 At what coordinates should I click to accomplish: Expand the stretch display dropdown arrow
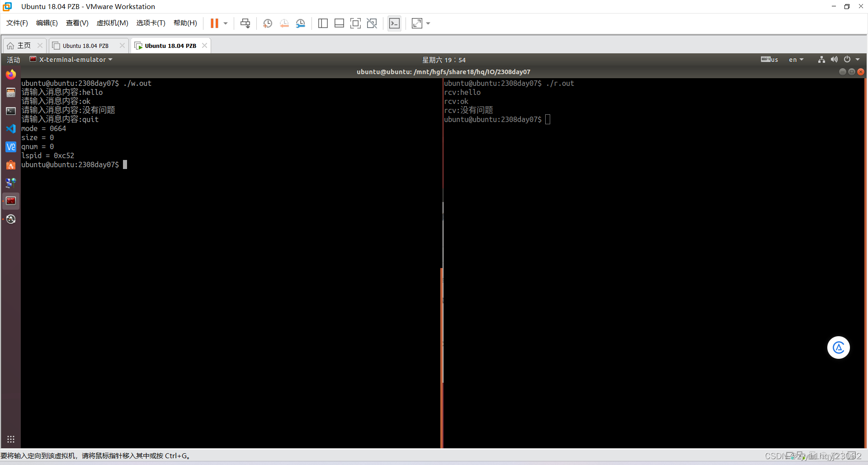coord(428,23)
